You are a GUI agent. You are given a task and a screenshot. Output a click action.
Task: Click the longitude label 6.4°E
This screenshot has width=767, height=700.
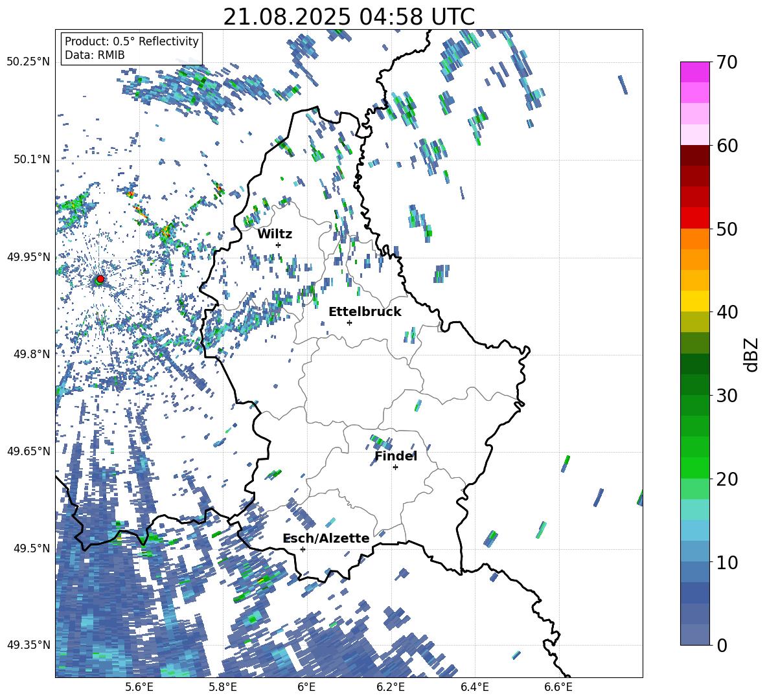click(474, 687)
